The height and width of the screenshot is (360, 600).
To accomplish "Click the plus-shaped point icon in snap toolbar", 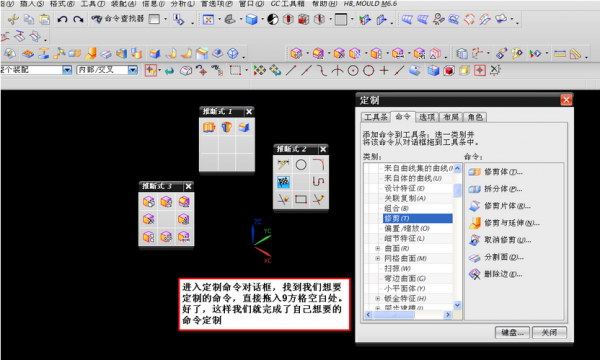I will point(384,70).
